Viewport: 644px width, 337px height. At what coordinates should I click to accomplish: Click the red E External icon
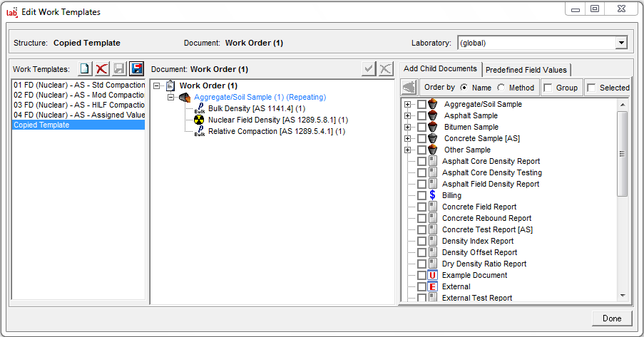click(x=432, y=286)
